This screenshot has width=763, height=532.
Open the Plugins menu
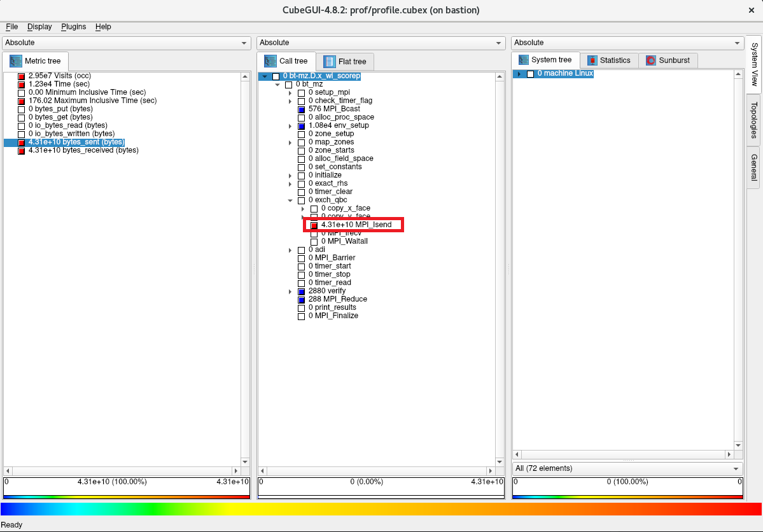tap(73, 27)
